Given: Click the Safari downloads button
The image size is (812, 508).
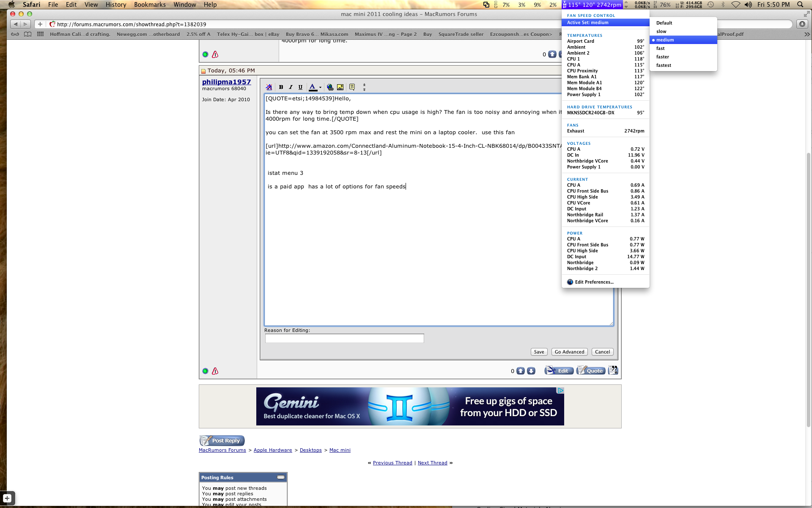Looking at the screenshot, I should click(802, 24).
